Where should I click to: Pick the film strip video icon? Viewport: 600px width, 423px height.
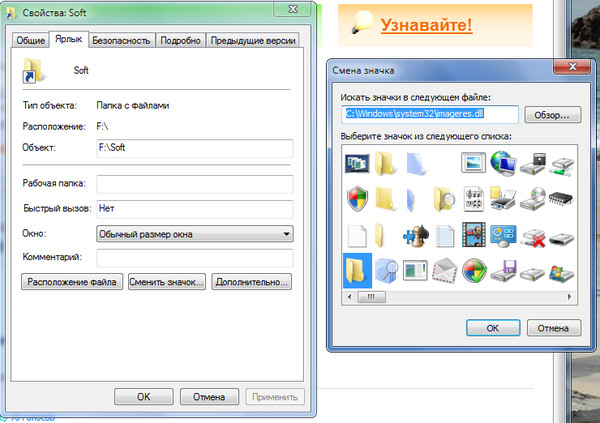474,235
